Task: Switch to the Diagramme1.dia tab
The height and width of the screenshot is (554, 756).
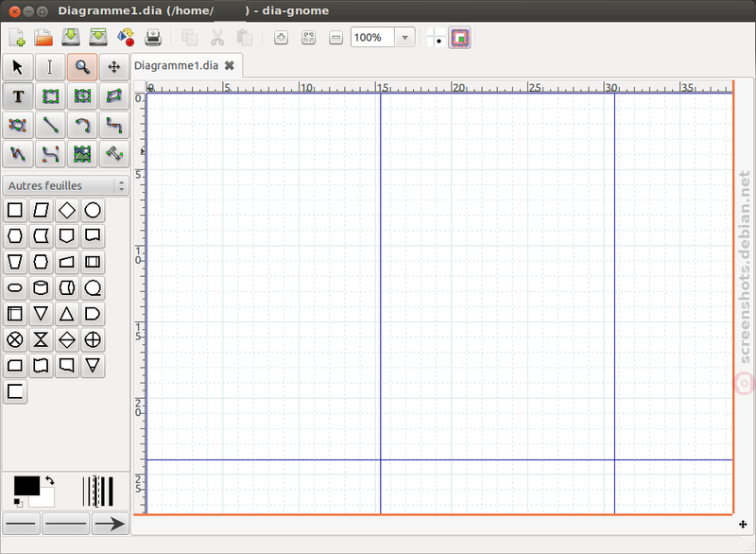Action: (176, 65)
